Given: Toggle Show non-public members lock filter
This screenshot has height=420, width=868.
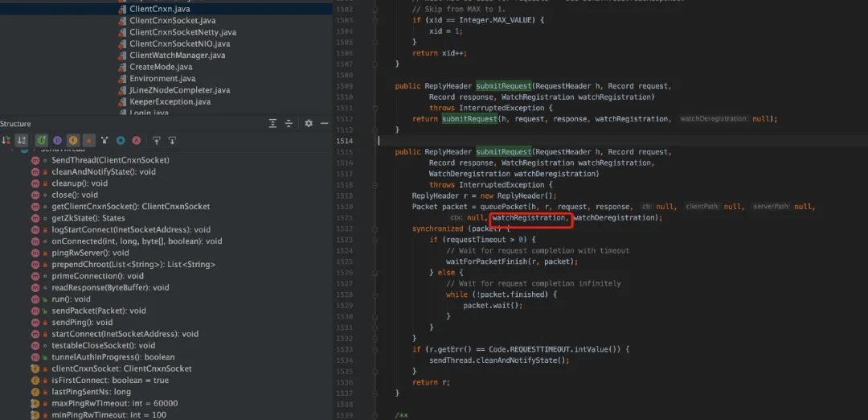Looking at the screenshot, I should [88, 140].
